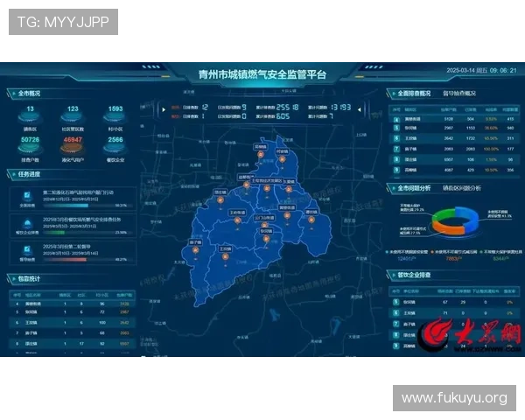This screenshot has width=525, height=420.
Task: Click the pedestal icon showing 123
Action: click(73, 117)
